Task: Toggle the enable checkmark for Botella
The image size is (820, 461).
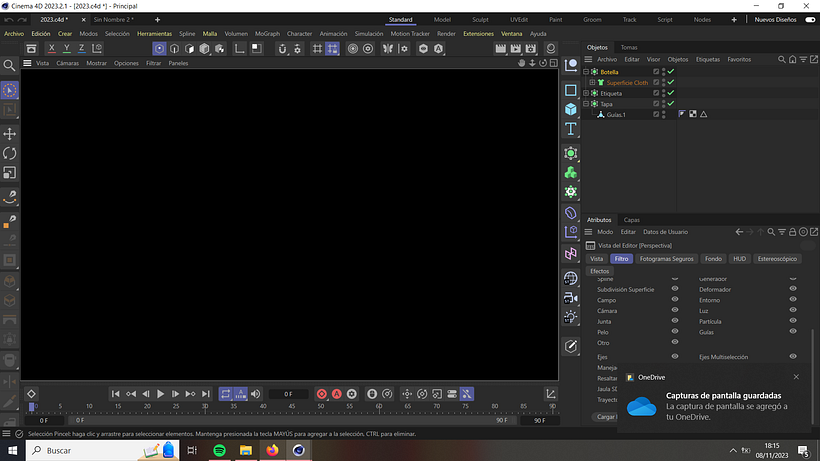Action: 671,72
